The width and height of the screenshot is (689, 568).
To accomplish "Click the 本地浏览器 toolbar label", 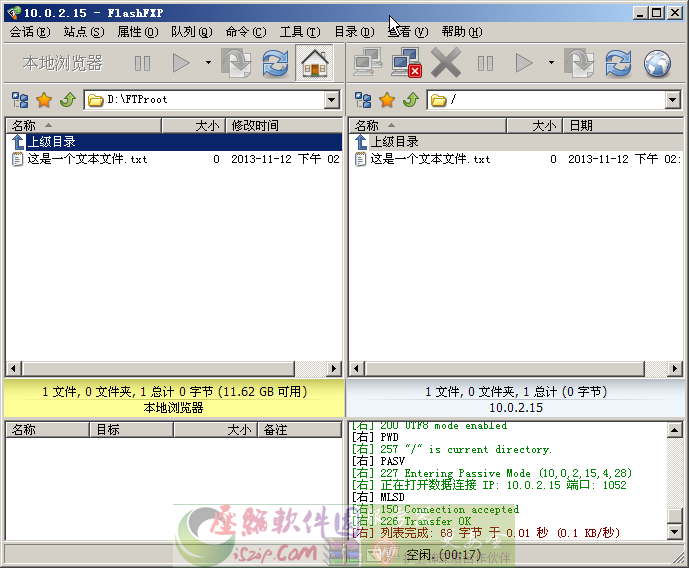I will [62, 63].
